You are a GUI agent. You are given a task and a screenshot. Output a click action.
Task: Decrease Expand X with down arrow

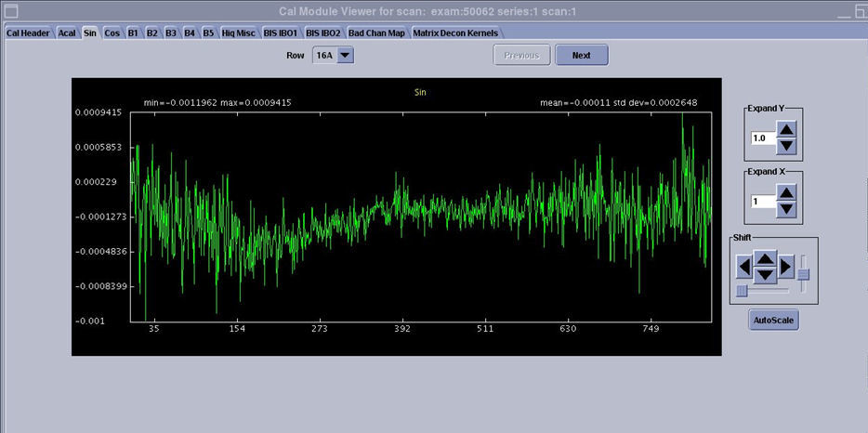coord(786,210)
